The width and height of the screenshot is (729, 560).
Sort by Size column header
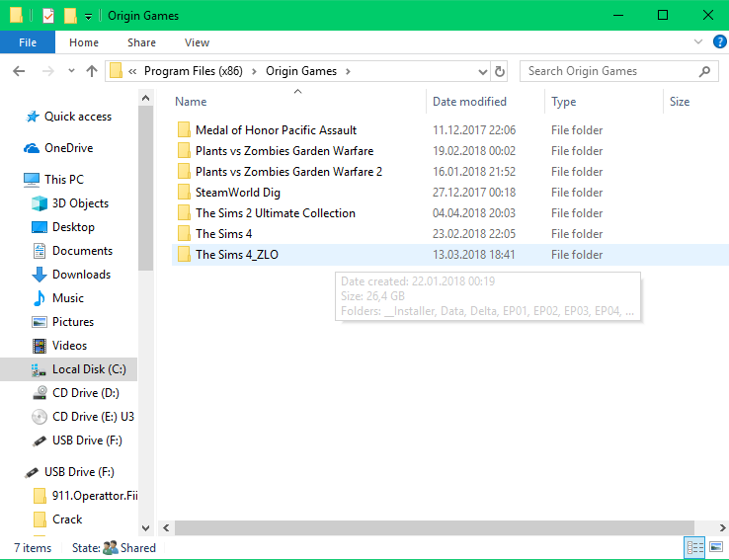[x=680, y=102]
